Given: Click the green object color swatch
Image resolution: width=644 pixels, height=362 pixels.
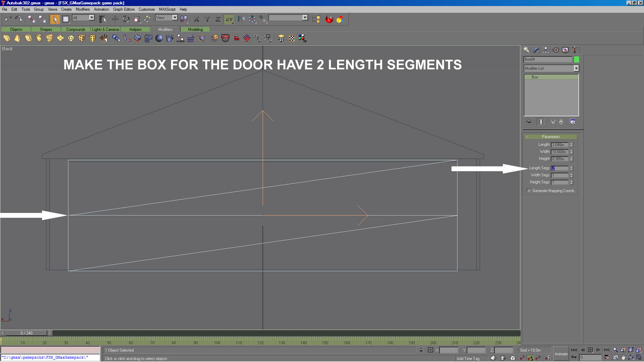Looking at the screenshot, I should [576, 59].
